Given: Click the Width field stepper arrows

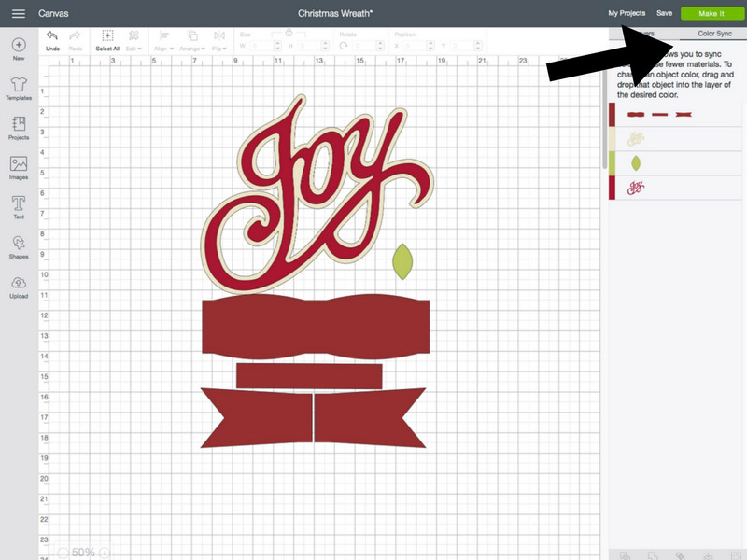Looking at the screenshot, I should (277, 46).
